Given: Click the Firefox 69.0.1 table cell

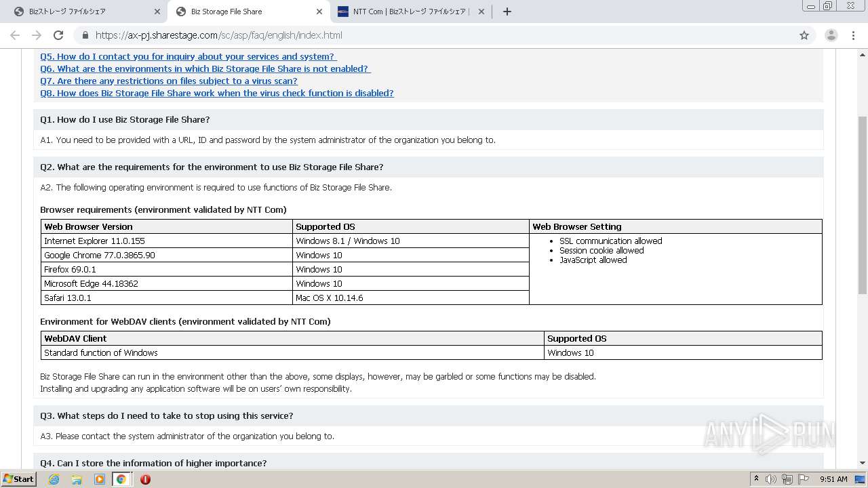Looking at the screenshot, I should (x=167, y=269).
